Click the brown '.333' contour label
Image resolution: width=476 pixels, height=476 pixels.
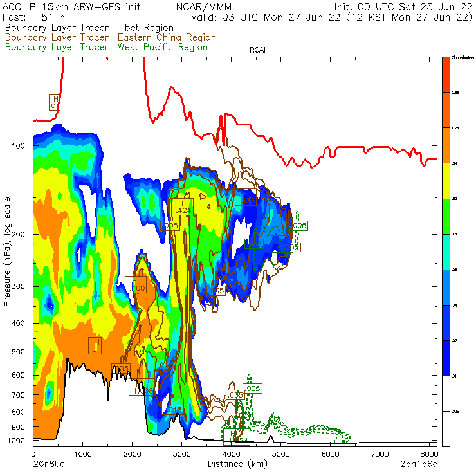246,197
